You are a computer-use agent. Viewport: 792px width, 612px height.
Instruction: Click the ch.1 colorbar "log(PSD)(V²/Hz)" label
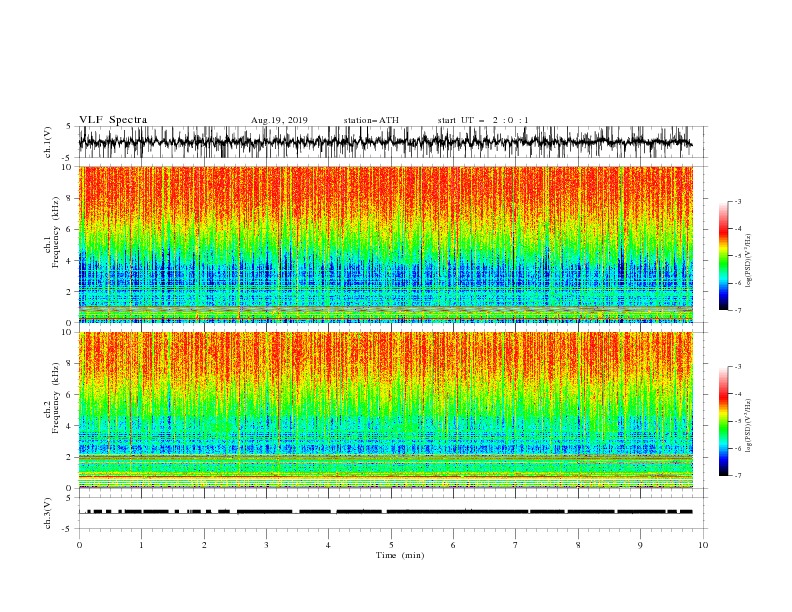(749, 261)
